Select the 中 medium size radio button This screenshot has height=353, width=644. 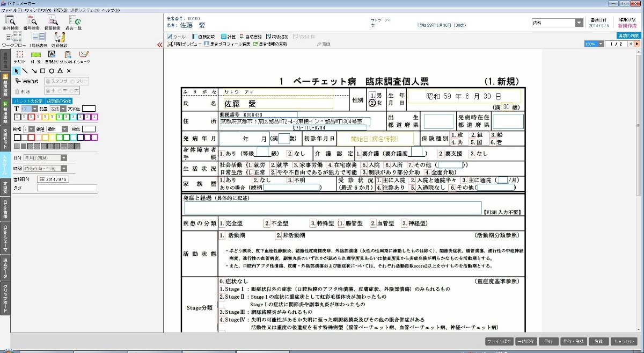58,91
